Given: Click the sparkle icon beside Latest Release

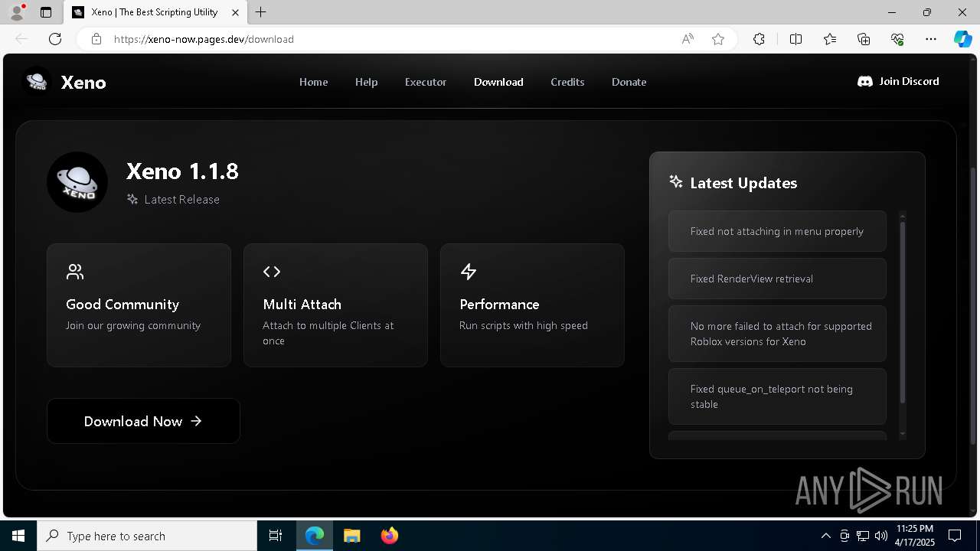Looking at the screenshot, I should point(132,199).
